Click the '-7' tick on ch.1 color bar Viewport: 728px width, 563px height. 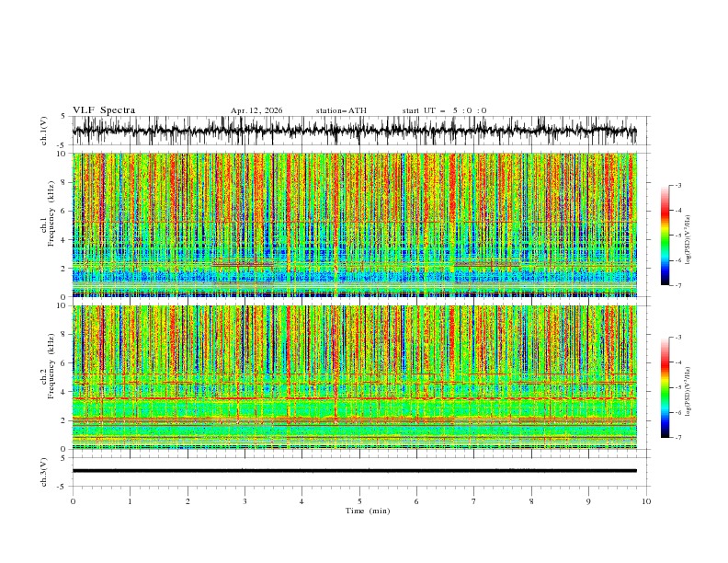pyautogui.click(x=677, y=285)
